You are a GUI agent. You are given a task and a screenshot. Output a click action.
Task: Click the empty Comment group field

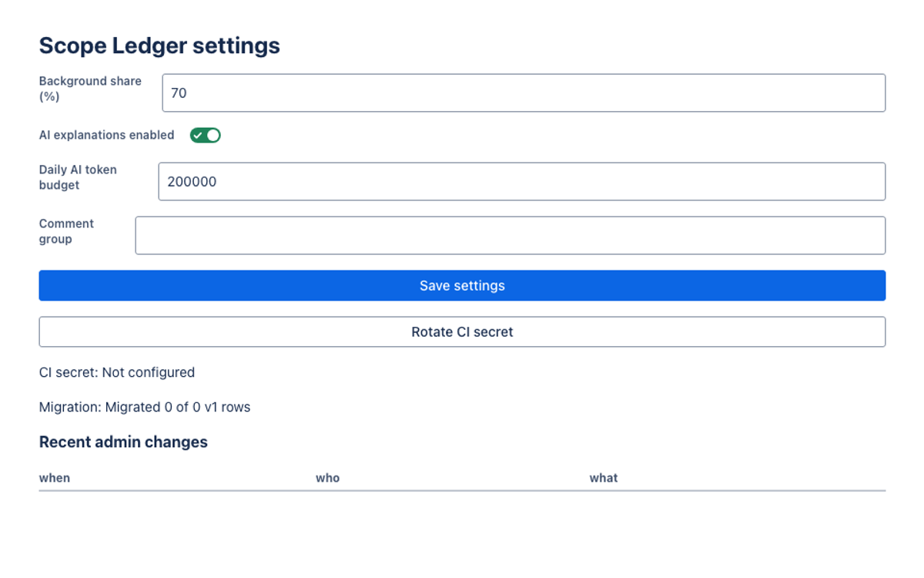(511, 235)
